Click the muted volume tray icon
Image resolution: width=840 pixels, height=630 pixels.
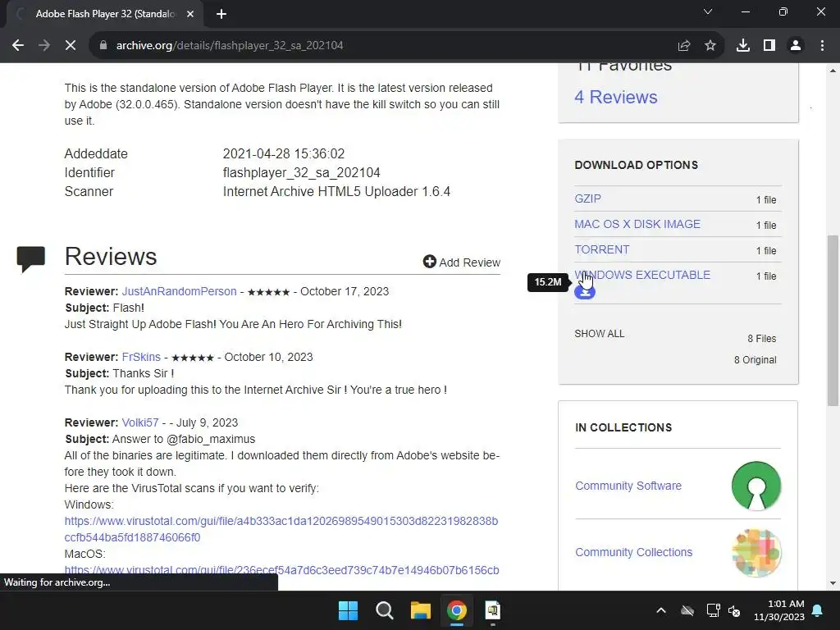[x=734, y=610]
